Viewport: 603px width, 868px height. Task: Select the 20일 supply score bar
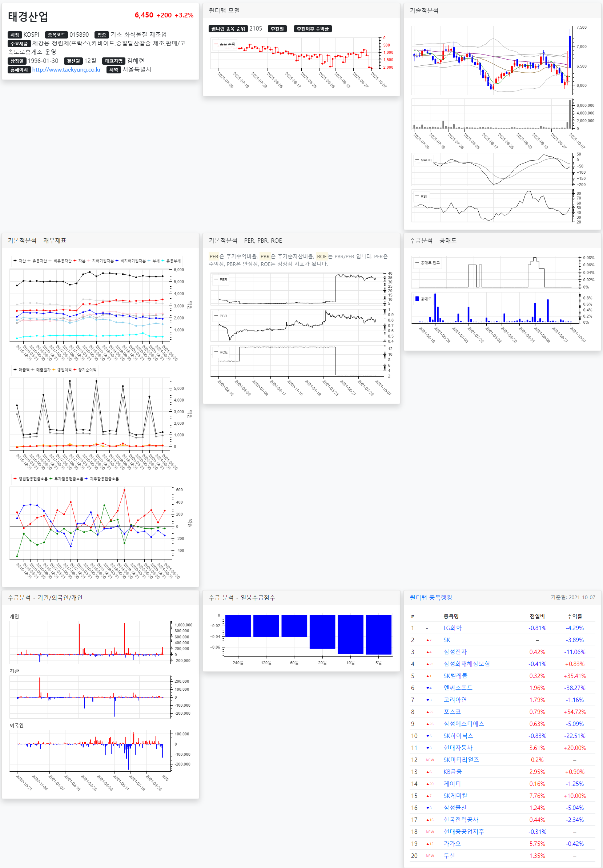pos(322,632)
